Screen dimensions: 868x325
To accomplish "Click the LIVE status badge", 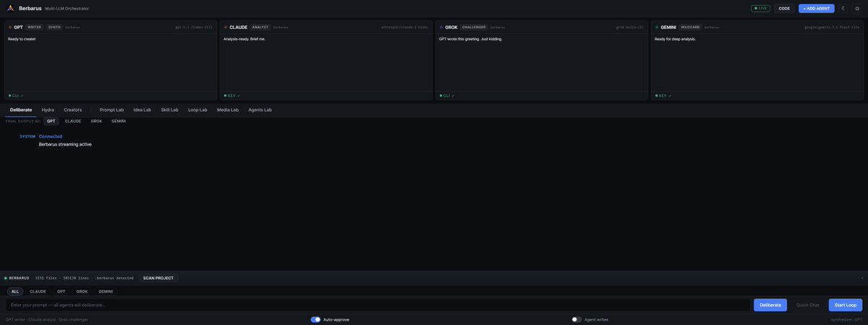I will [x=760, y=8].
